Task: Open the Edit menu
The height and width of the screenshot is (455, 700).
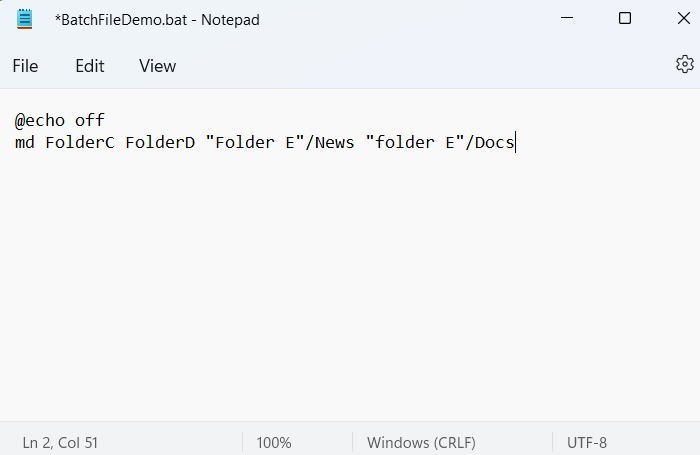Action: pos(89,66)
